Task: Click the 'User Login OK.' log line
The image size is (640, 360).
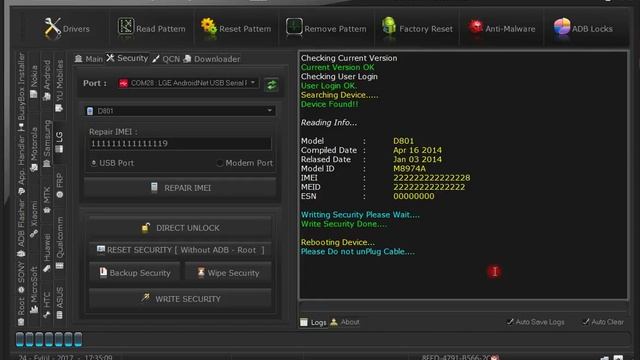Action: (329, 86)
